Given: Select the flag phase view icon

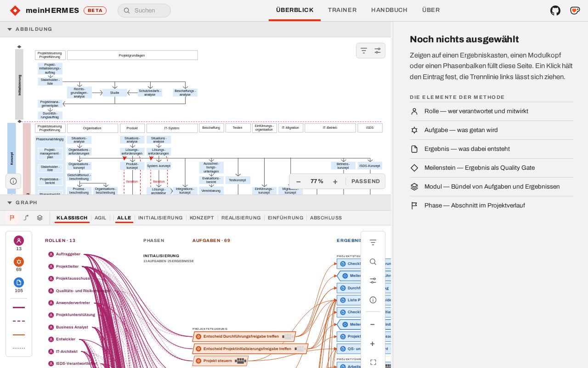Looking at the screenshot, I should click(12, 218).
